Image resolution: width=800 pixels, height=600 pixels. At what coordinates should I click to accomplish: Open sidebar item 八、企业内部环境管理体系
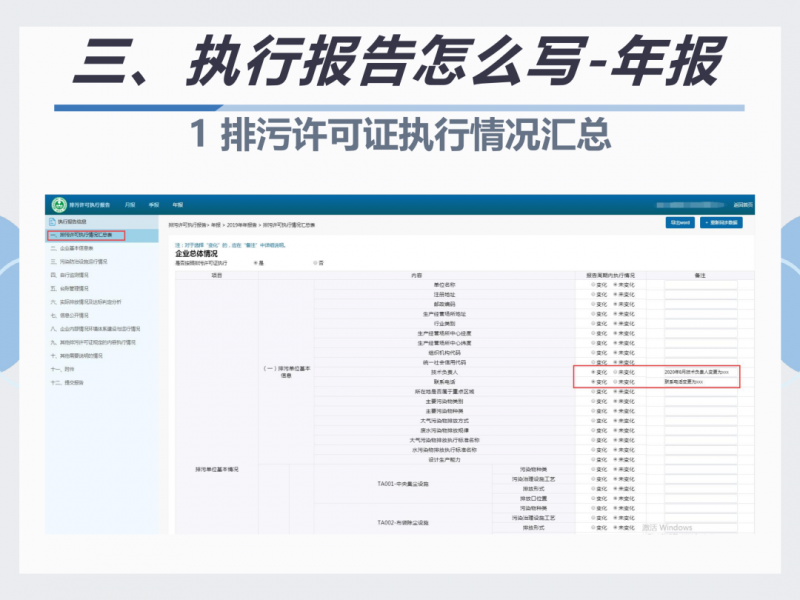[x=95, y=329]
